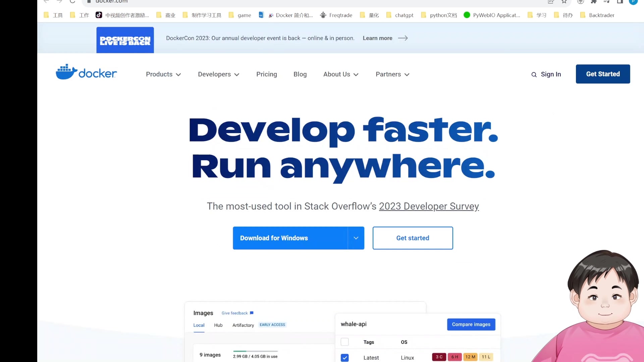Image resolution: width=644 pixels, height=362 pixels.
Task: Toggle the select-all checkbox beside Tags
Action: (x=344, y=342)
